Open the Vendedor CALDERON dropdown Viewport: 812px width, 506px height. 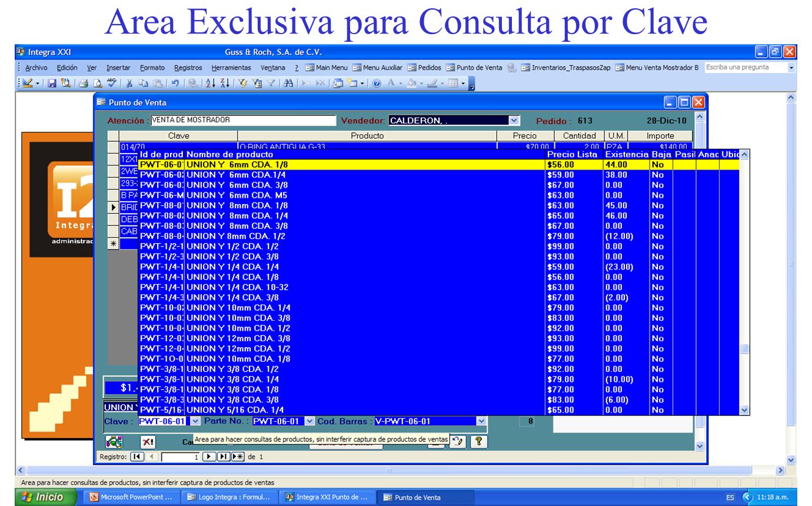pyautogui.click(x=514, y=121)
